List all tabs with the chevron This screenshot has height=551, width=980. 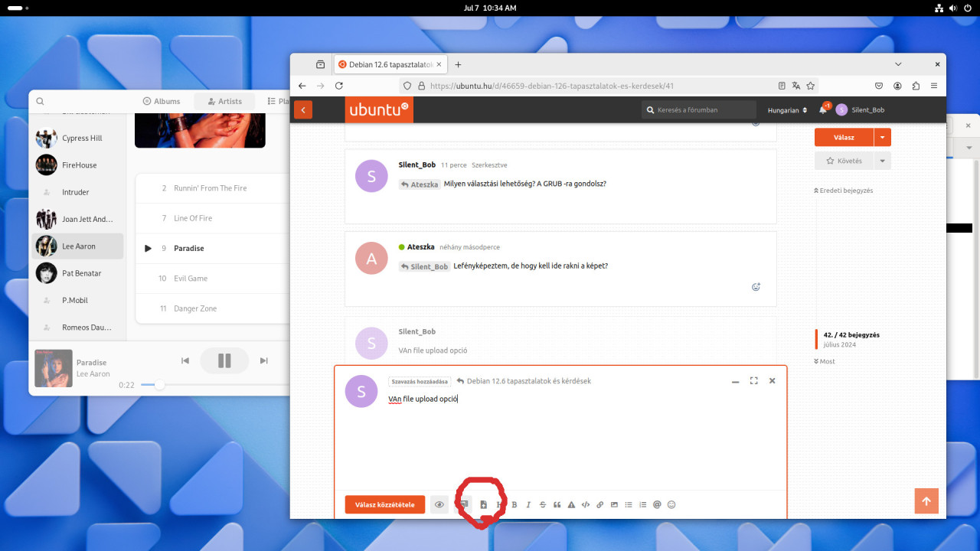pos(898,64)
